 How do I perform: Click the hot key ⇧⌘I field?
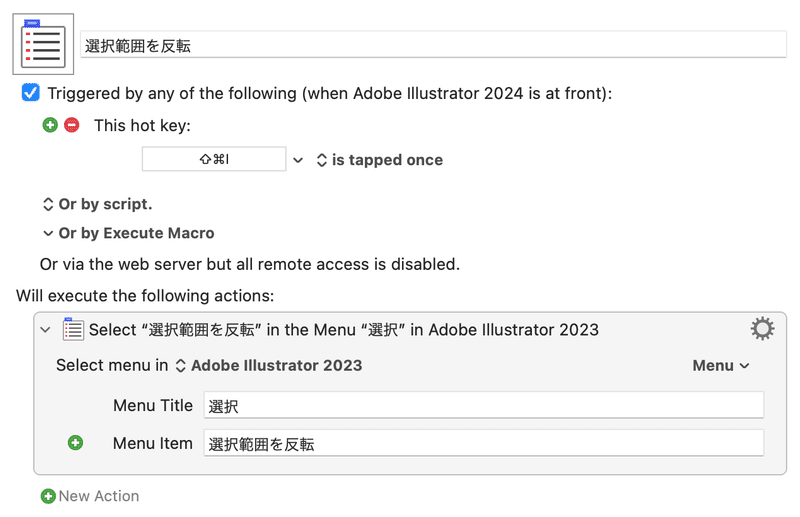coord(214,159)
